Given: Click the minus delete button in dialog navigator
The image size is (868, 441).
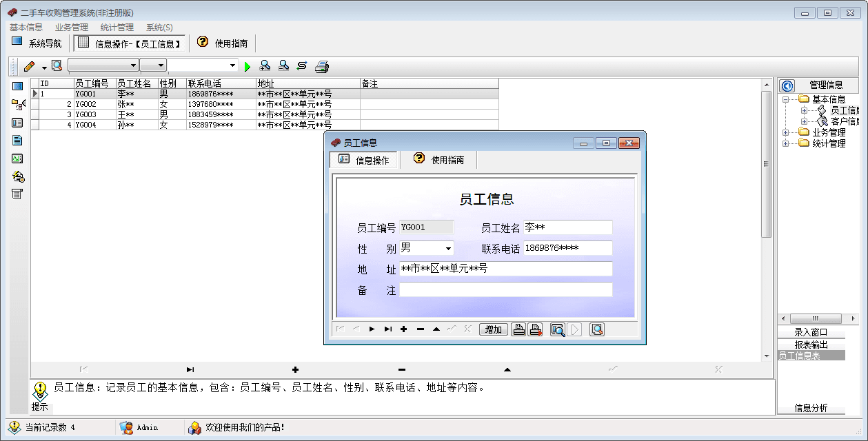Looking at the screenshot, I should 420,329.
